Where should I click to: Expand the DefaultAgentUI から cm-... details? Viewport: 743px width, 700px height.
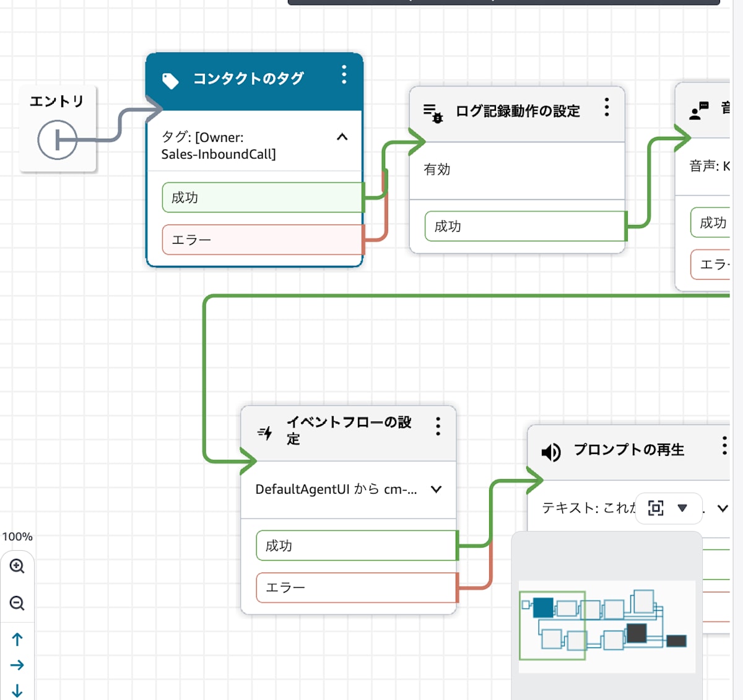coord(437,489)
